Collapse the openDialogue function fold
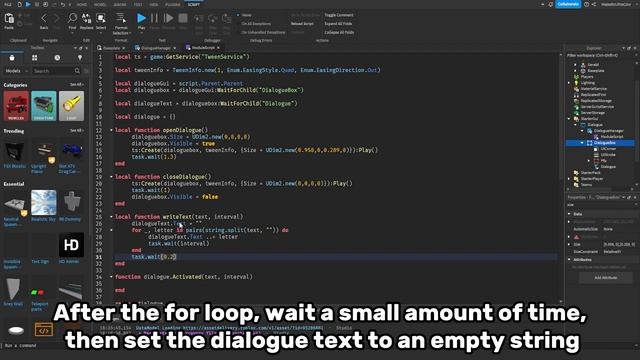This screenshot has width=640, height=360. 111,130
